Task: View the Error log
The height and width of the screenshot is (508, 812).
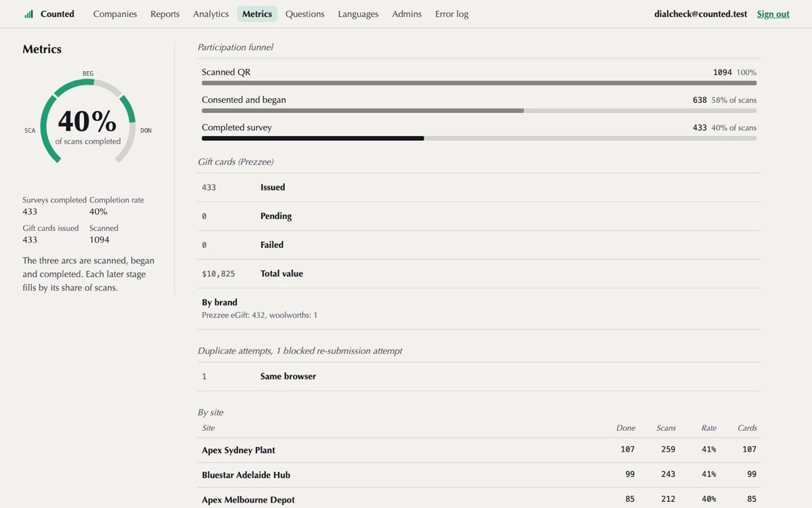Action: click(x=451, y=14)
